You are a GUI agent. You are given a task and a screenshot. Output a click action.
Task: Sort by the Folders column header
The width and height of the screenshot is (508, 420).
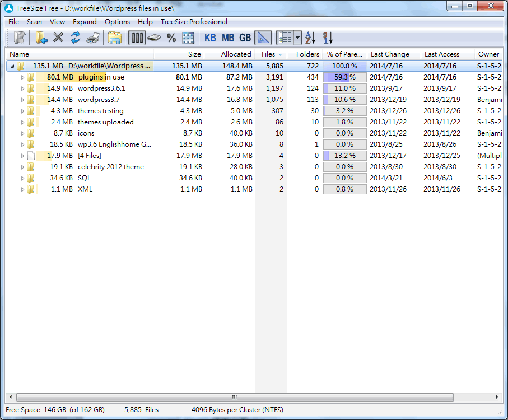point(305,54)
